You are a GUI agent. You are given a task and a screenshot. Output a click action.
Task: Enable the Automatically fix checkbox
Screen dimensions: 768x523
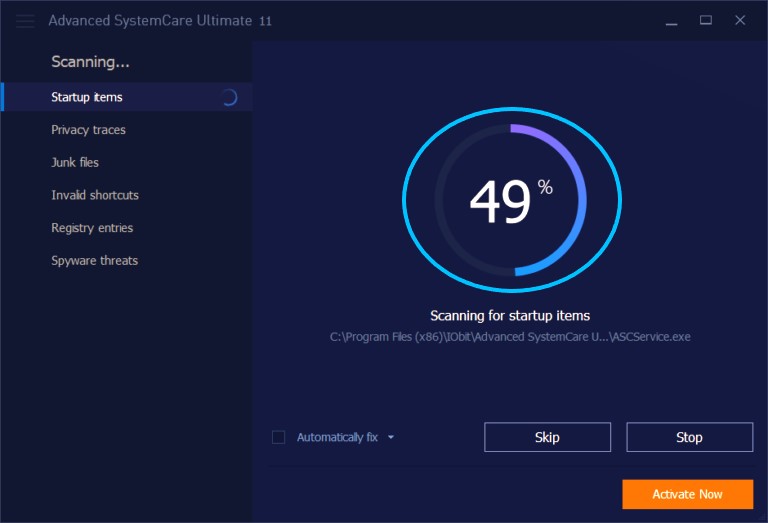tap(278, 437)
